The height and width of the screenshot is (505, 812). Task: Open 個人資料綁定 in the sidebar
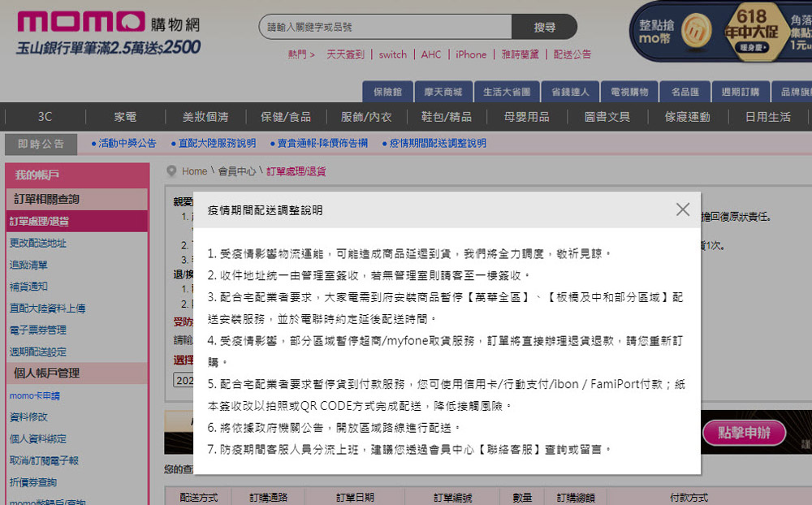38,438
